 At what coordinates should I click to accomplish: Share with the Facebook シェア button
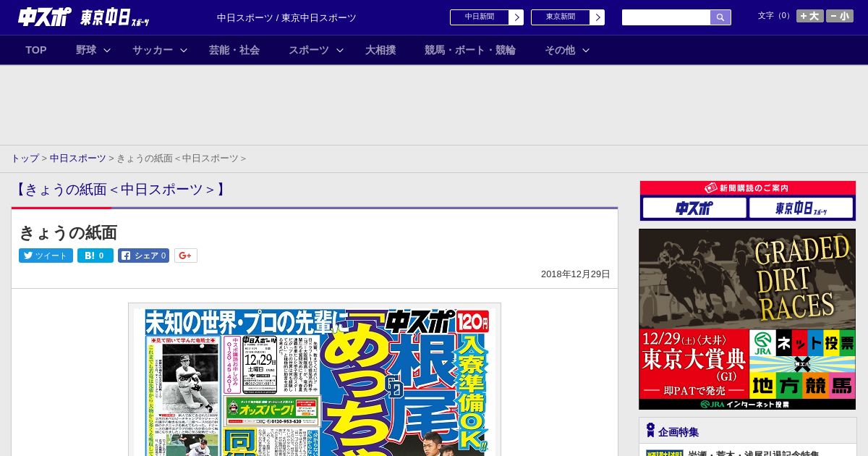[143, 256]
